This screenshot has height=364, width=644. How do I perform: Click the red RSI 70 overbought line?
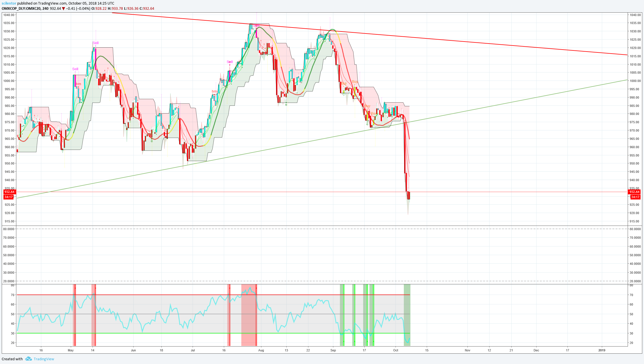coord(213,295)
